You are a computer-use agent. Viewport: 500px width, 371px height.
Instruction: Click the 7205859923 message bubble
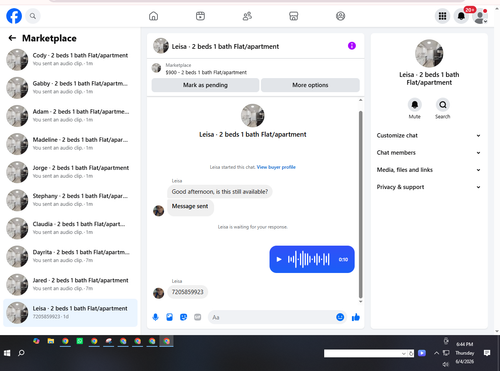pyautogui.click(x=187, y=292)
